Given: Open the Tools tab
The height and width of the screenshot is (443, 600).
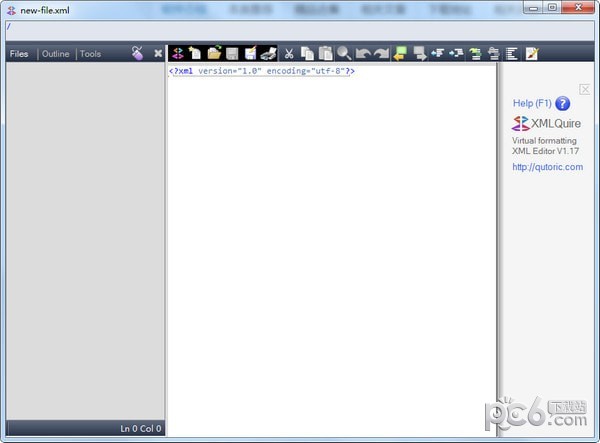Looking at the screenshot, I should pos(90,54).
